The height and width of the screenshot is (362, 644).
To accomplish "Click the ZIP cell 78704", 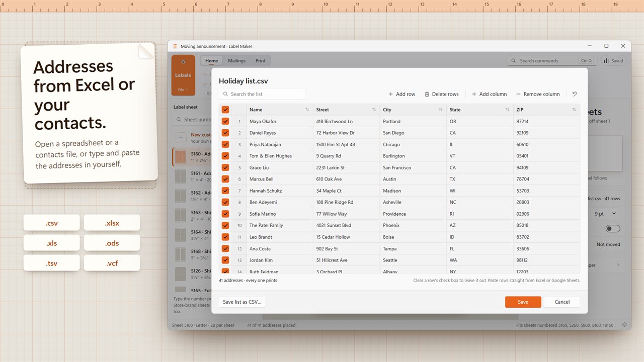I will coord(546,179).
